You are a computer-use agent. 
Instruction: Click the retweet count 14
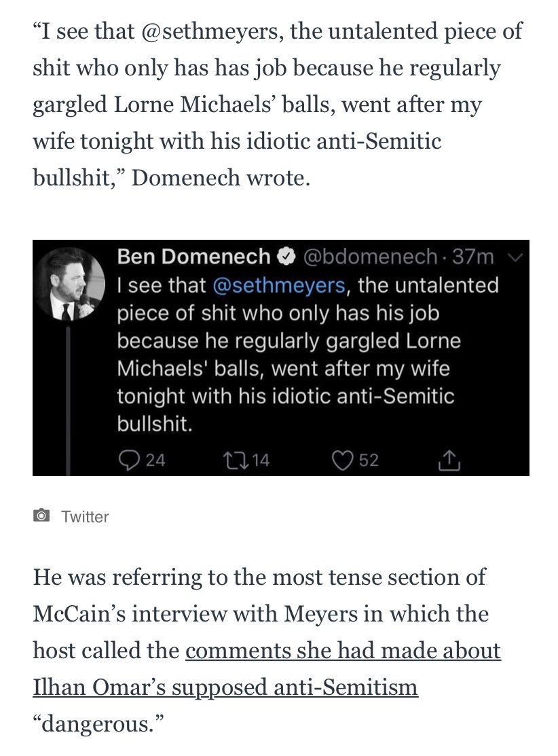pos(261,461)
